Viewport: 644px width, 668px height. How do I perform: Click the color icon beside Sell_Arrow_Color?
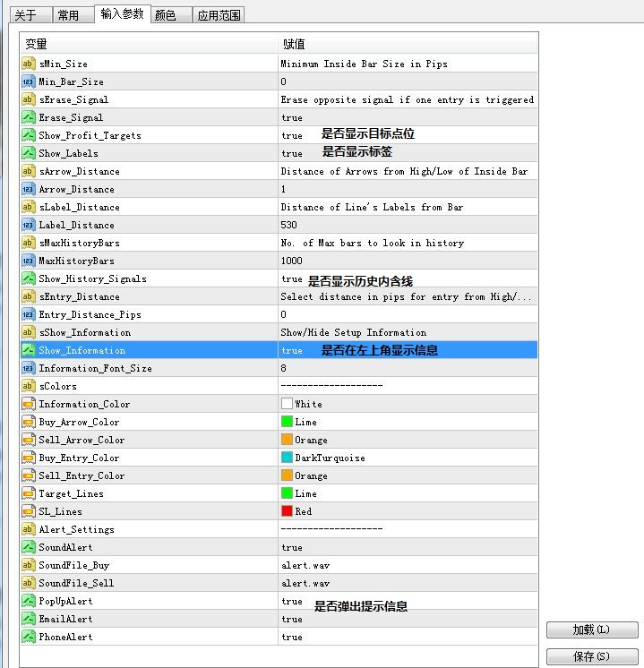(28, 440)
